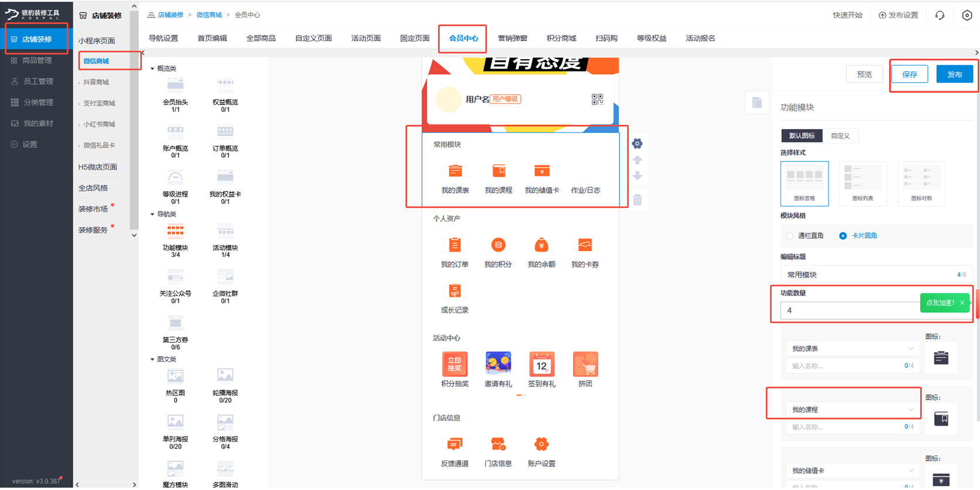Click name input under 我的课程
This screenshot has height=490, width=980.
click(x=852, y=427)
